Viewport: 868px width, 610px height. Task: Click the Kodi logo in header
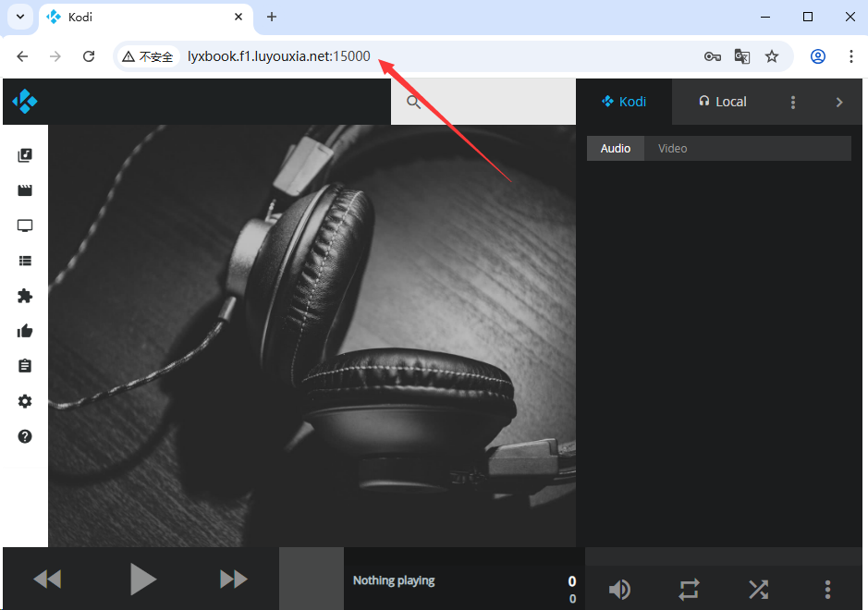pos(25,102)
